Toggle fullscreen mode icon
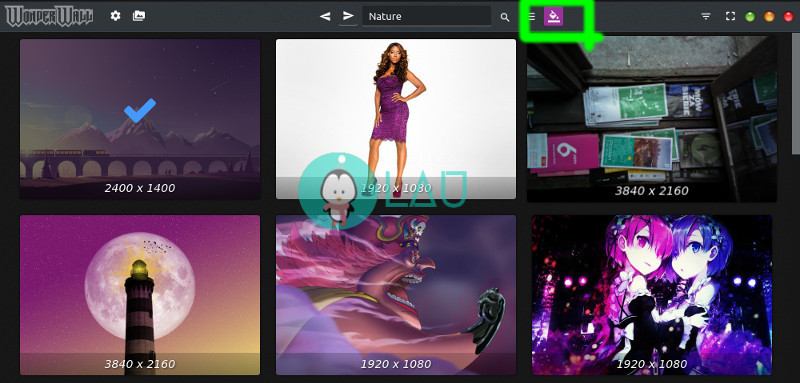 [x=730, y=16]
